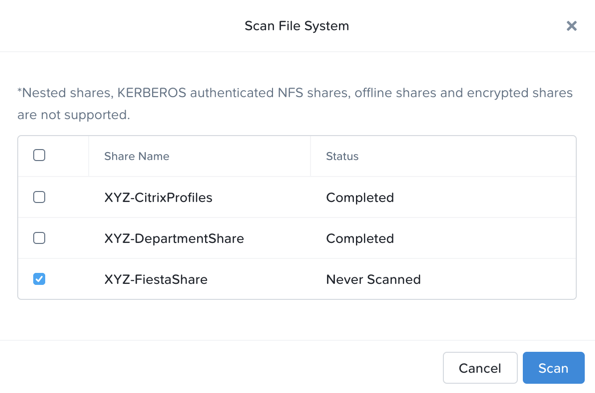Click Completed status of XYZ-CitrixProfiles

tap(360, 198)
